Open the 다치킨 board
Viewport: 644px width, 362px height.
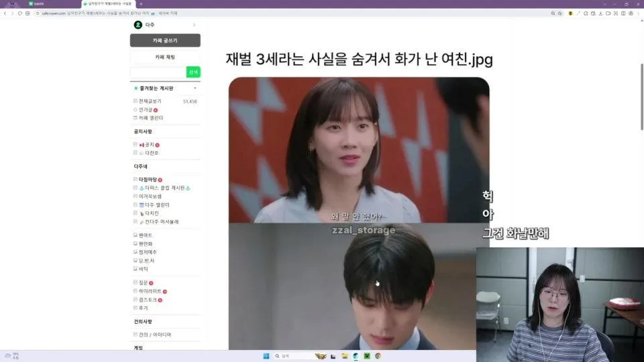(152, 213)
